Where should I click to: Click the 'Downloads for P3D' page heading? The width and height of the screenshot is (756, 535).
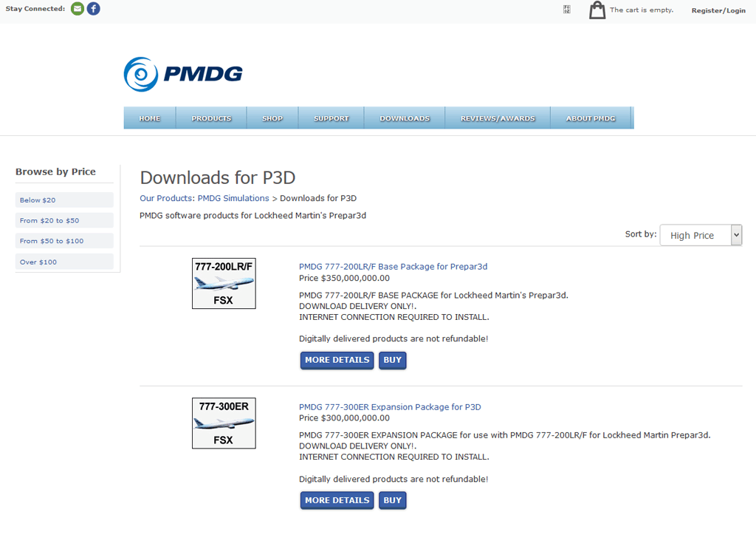(x=218, y=177)
